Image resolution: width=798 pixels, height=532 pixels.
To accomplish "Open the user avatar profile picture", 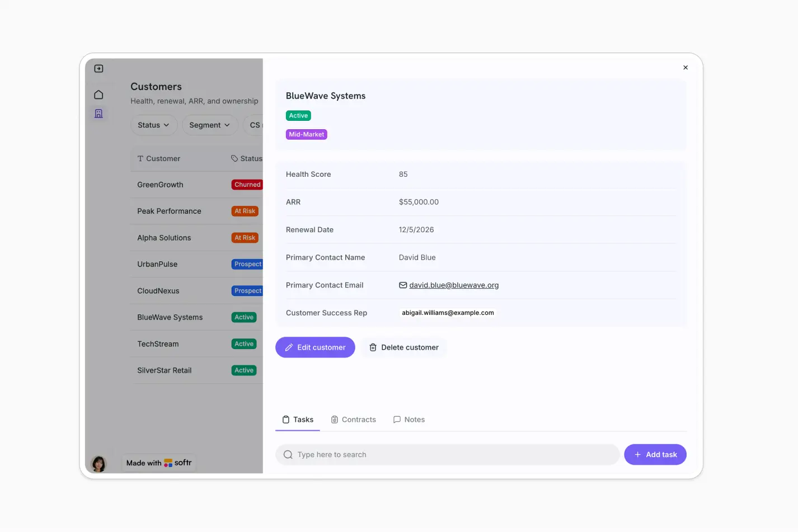I will pyautogui.click(x=98, y=464).
